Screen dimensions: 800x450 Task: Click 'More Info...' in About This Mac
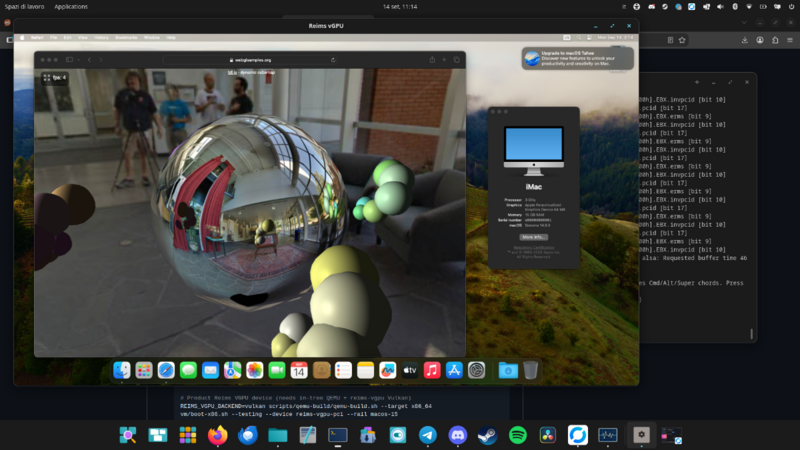[x=534, y=237]
